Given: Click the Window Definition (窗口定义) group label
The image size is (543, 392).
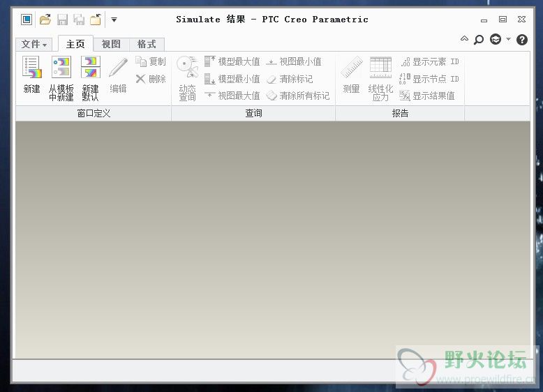Looking at the screenshot, I should pos(94,113).
